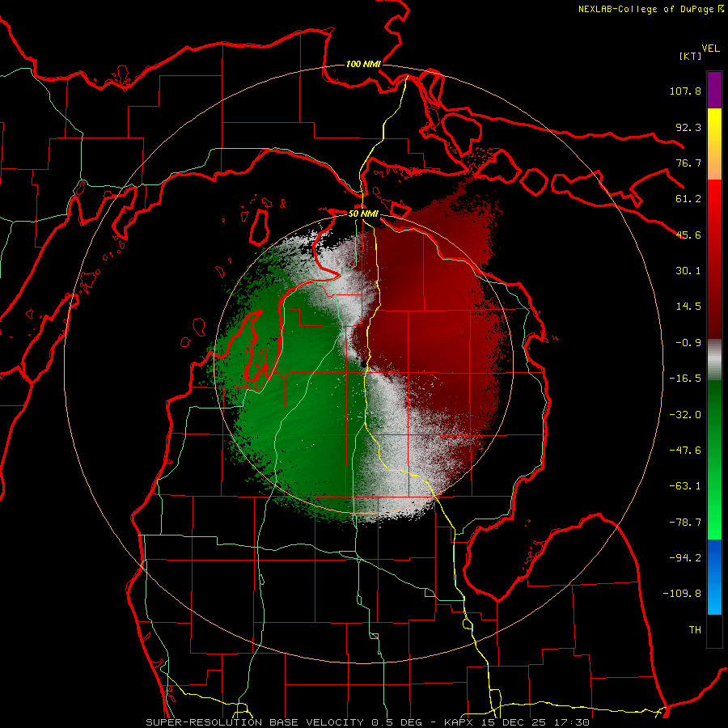Screen dimensions: 728x728
Task: Click the -63.1 legend value
Action: coord(685,486)
